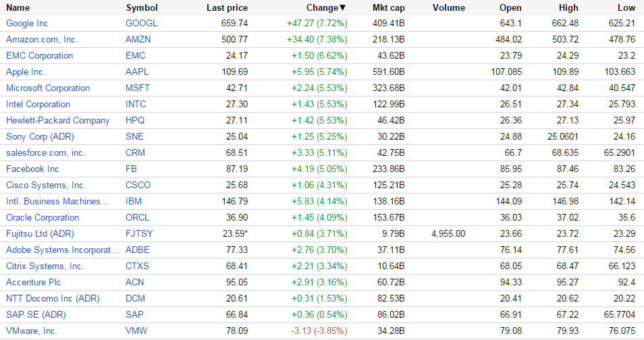Open the Amazon.com, Inc. link
The image size is (644, 340).
tap(42, 39)
